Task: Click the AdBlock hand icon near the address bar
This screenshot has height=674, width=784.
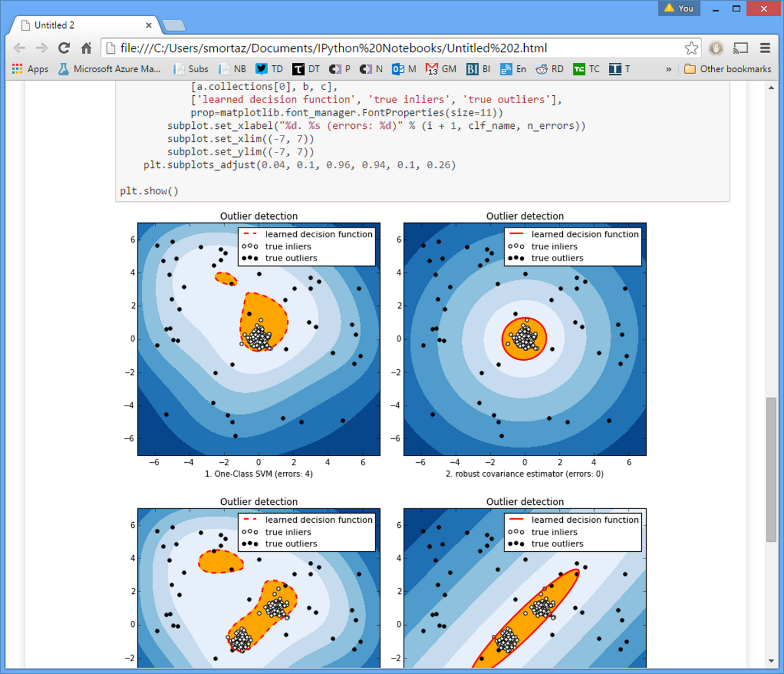Action: coord(716,48)
